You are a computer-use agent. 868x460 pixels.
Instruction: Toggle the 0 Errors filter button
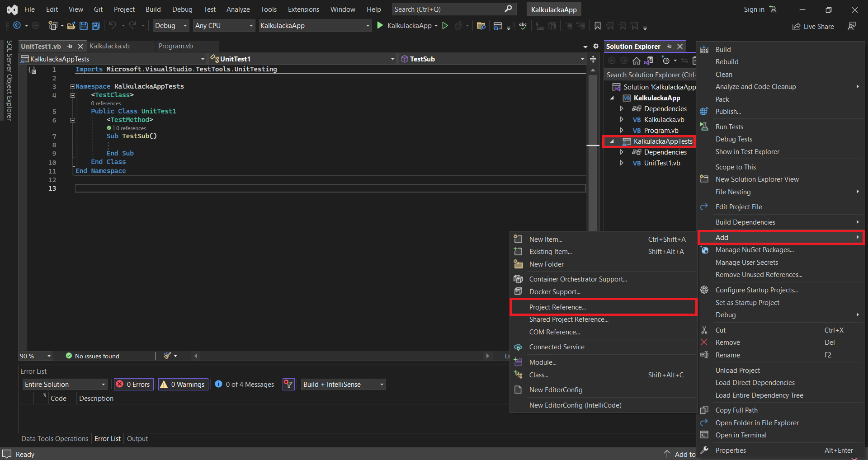tap(134, 384)
